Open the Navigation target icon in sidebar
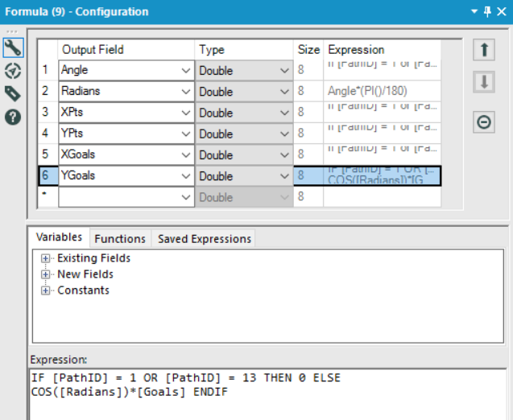This screenshot has width=513, height=420. 12,71
